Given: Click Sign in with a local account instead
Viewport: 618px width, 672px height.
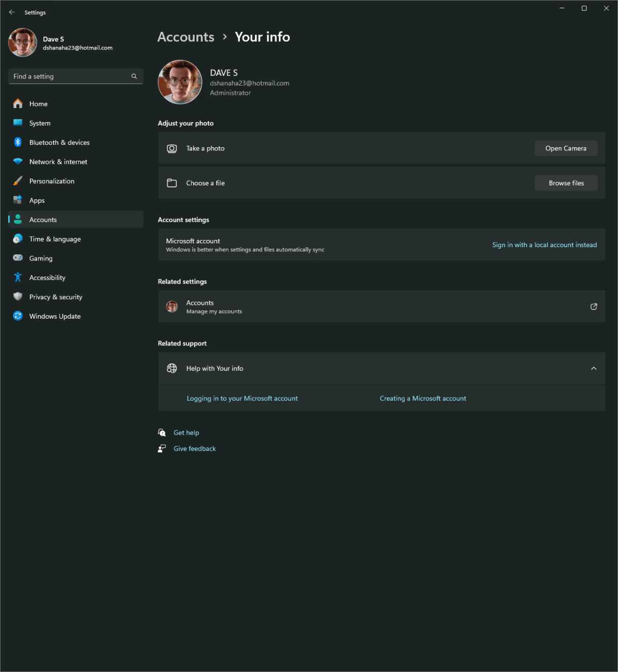Looking at the screenshot, I should tap(544, 245).
